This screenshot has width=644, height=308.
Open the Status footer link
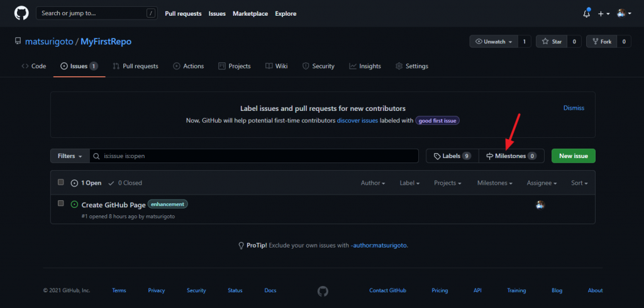pyautogui.click(x=235, y=290)
